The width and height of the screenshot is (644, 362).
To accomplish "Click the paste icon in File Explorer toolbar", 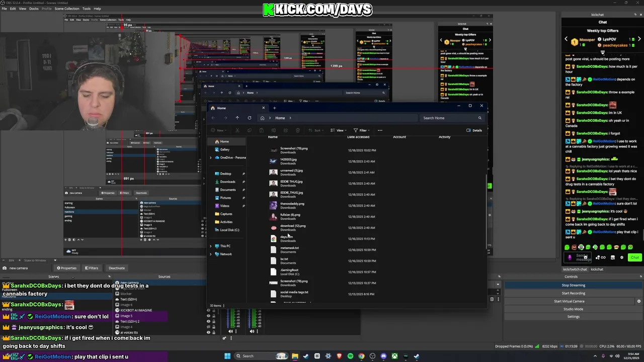I will pos(262,130).
